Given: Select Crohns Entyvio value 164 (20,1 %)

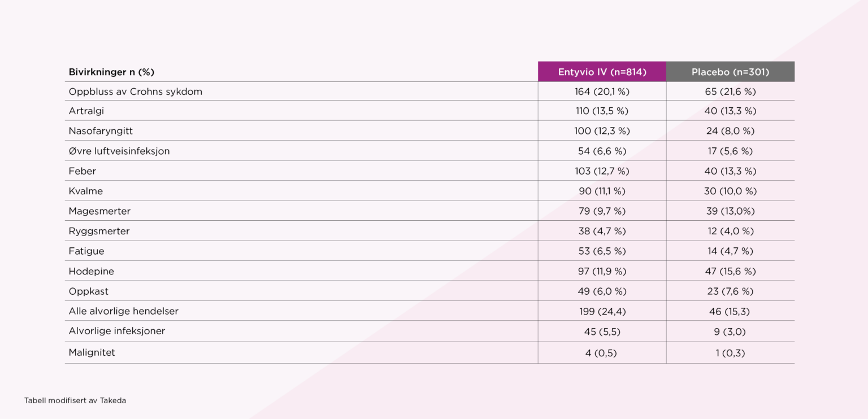Looking at the screenshot, I should tap(602, 91).
